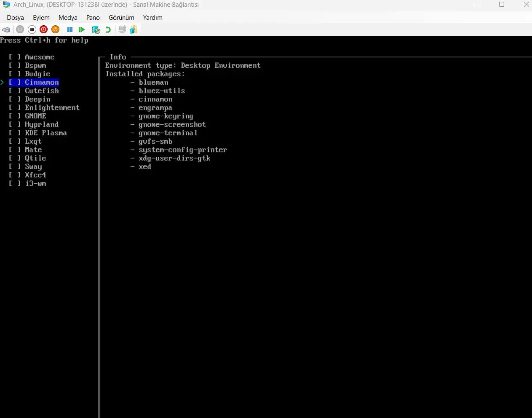Send Ctrl+Alt+Del using the keyboard toolbar icon
532x418 pixels.
tap(6, 29)
